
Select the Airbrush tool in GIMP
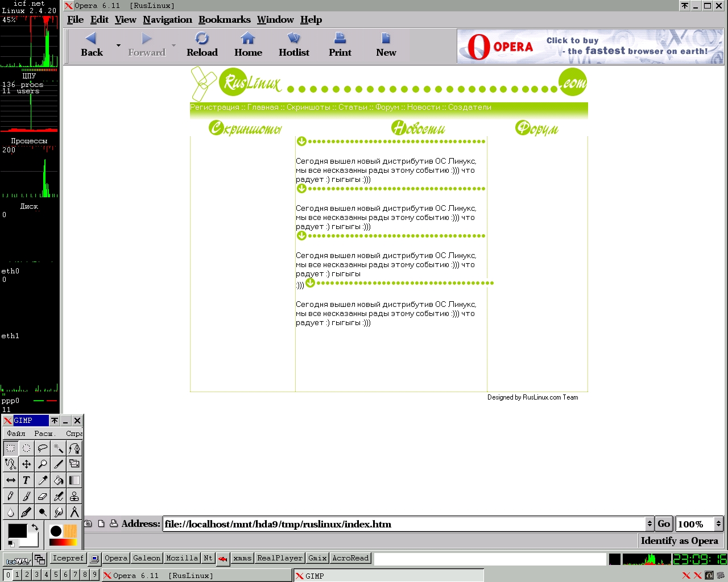[58, 496]
